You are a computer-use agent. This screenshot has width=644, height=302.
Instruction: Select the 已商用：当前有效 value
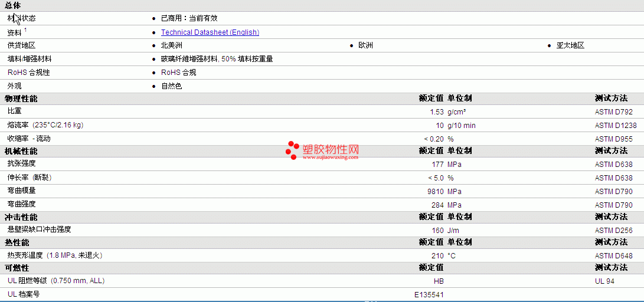pos(189,18)
